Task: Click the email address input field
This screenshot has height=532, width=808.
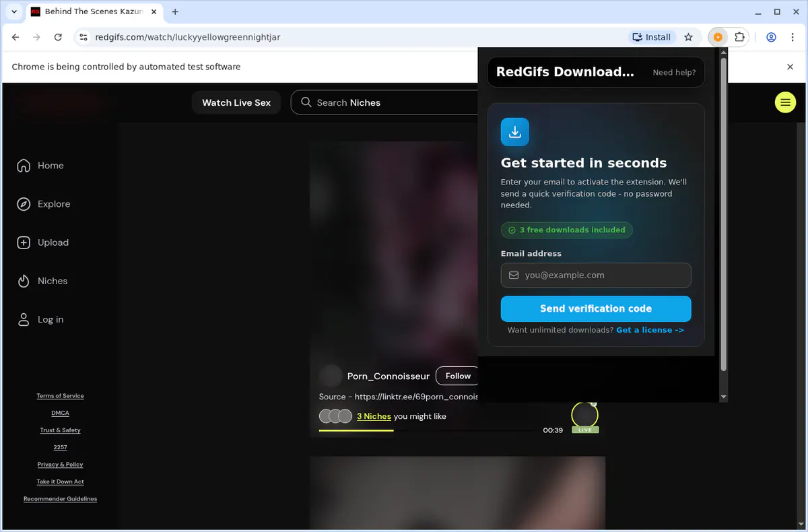Action: pyautogui.click(x=596, y=275)
